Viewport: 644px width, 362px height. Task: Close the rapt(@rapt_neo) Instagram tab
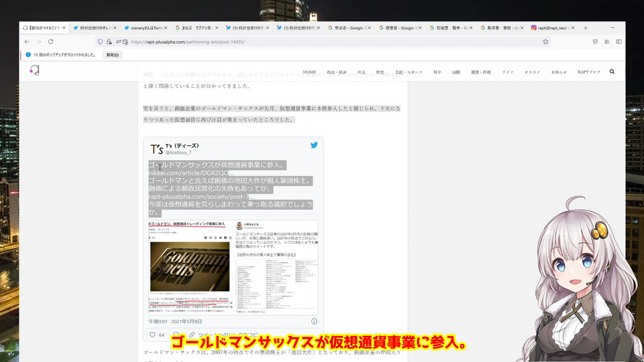pyautogui.click(x=572, y=28)
